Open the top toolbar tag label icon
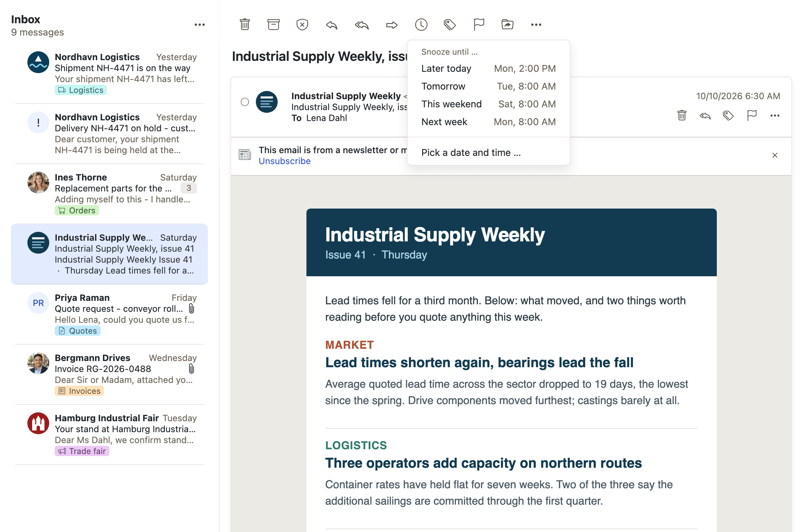This screenshot has width=803, height=532. pos(450,25)
